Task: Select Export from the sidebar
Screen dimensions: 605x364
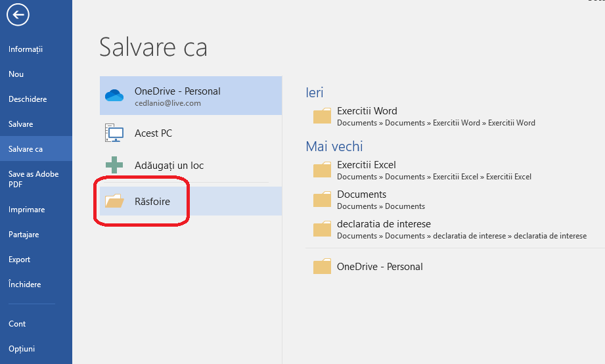Action: point(20,260)
